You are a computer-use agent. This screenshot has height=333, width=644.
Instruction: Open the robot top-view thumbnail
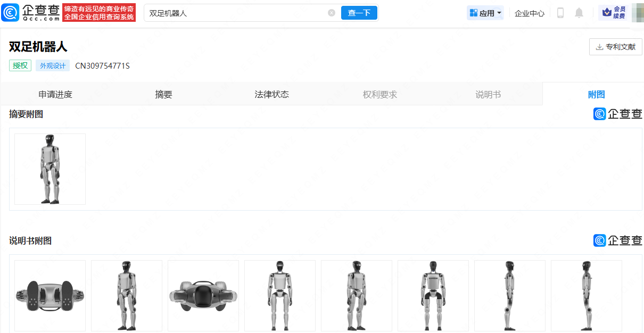pyautogui.click(x=203, y=296)
